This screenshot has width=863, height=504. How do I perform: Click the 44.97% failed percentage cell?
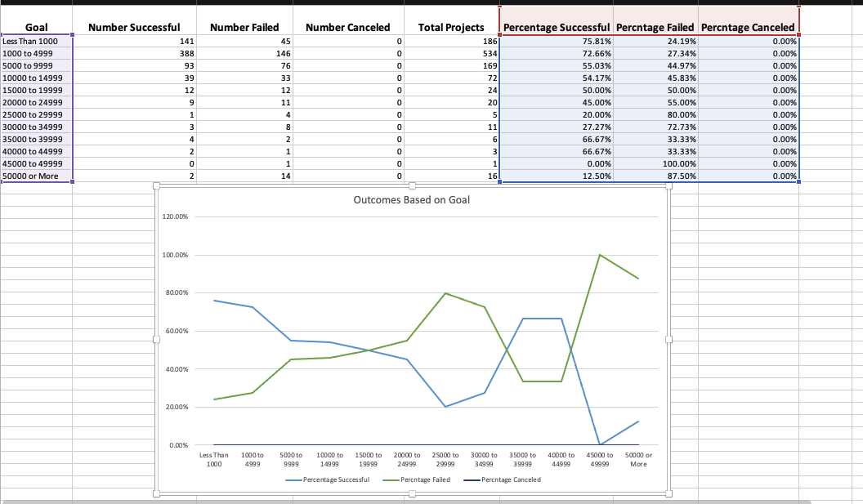point(655,65)
